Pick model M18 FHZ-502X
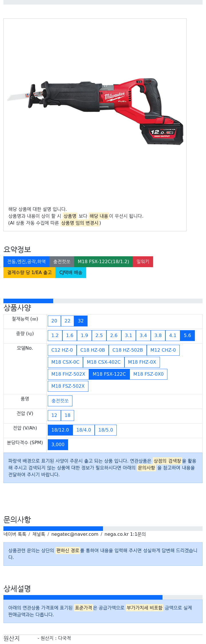Screen dimensions: 206x644 click(68, 374)
